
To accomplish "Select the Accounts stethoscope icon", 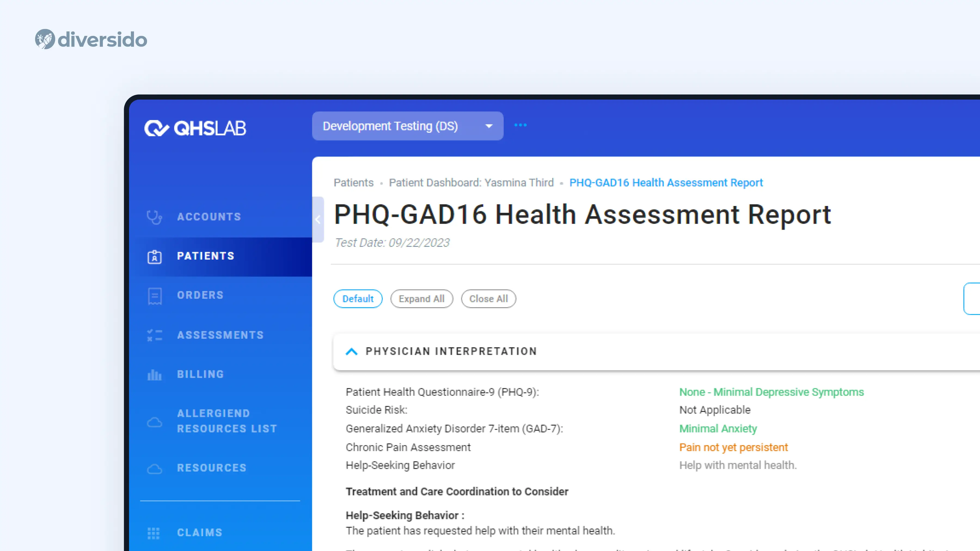I will [154, 217].
